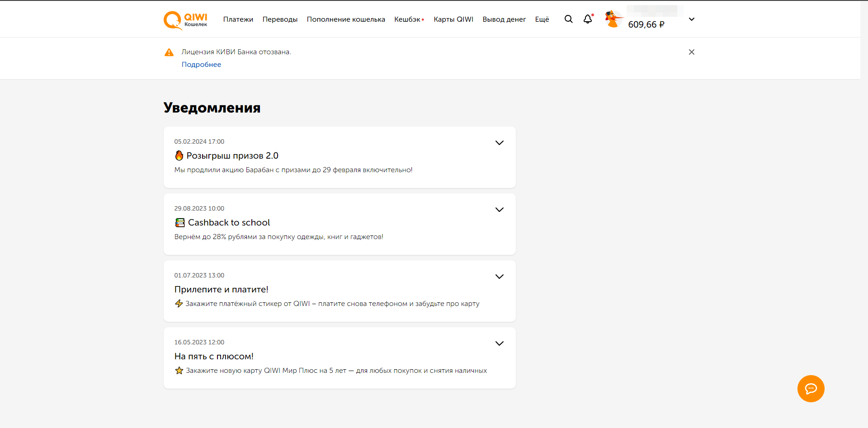Open the Платежи menu
868x428 pixels.
click(238, 19)
